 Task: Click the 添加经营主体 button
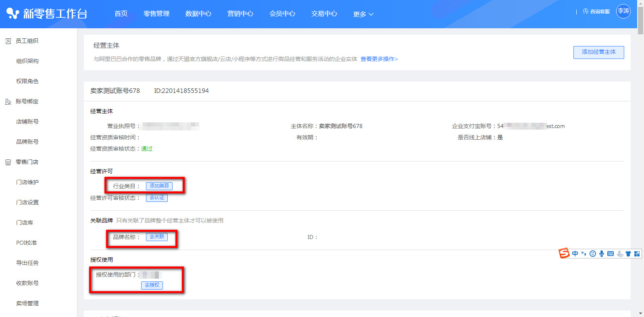click(x=598, y=52)
